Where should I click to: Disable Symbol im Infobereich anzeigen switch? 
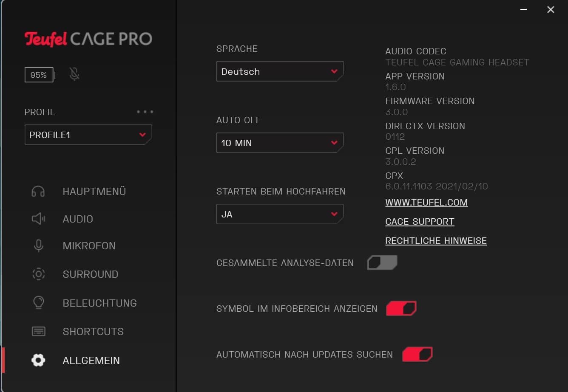coord(401,308)
